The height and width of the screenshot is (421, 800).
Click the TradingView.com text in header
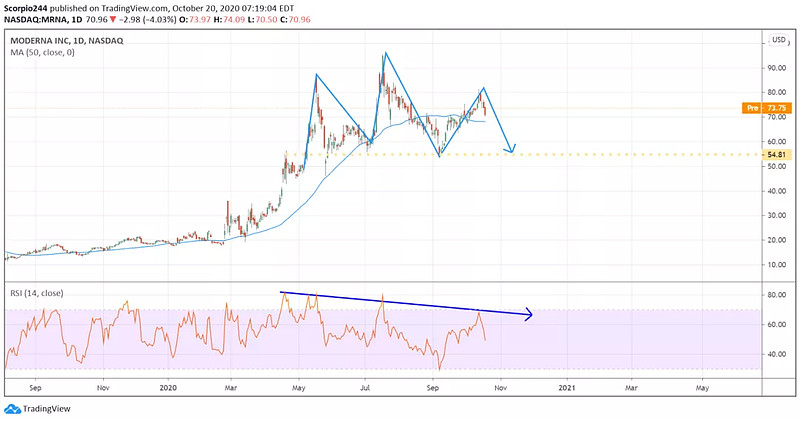[136, 9]
